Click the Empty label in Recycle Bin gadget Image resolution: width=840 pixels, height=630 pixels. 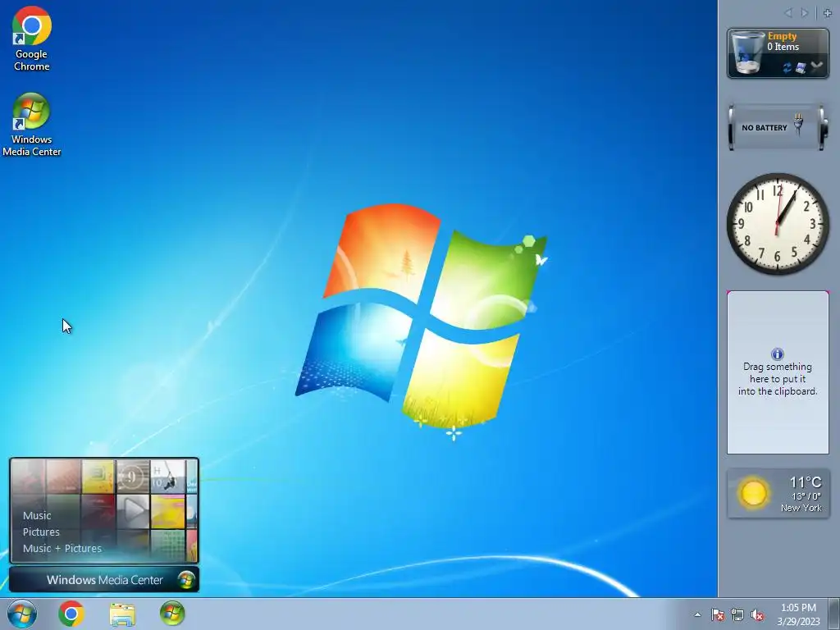(x=782, y=36)
